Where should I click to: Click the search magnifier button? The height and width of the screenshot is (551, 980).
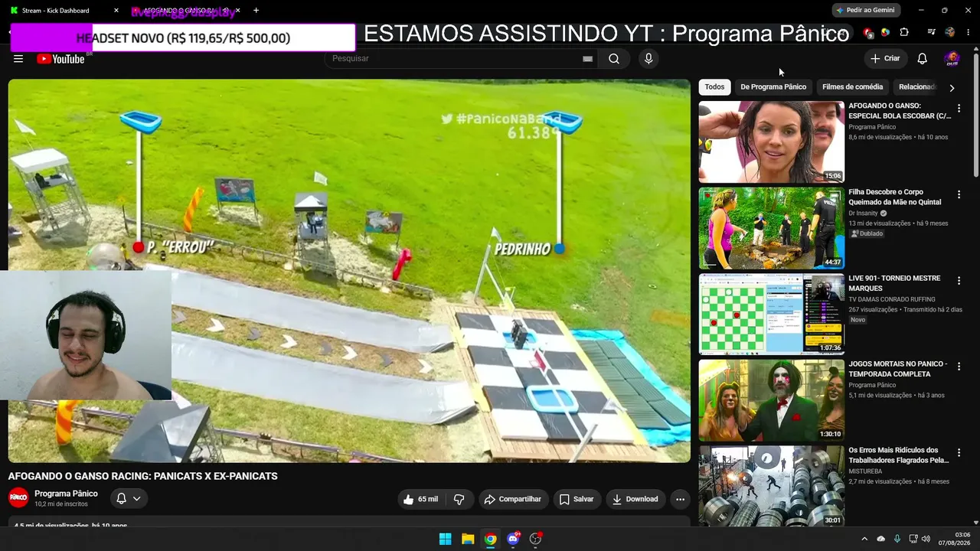tap(614, 59)
